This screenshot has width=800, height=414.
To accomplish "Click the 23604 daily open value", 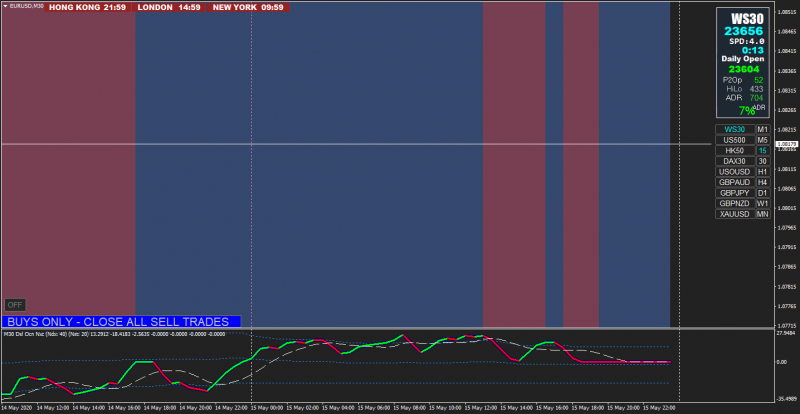I will point(744,69).
